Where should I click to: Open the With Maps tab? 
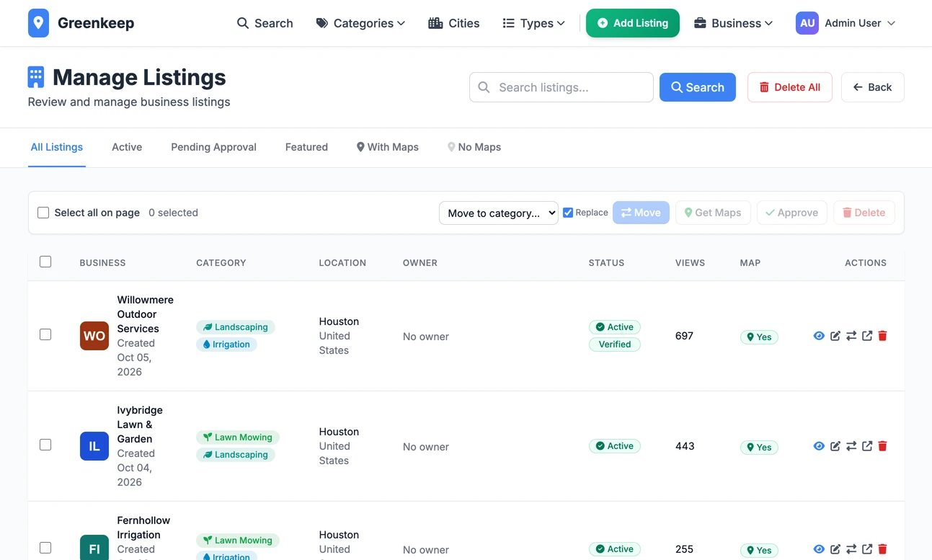click(x=388, y=147)
